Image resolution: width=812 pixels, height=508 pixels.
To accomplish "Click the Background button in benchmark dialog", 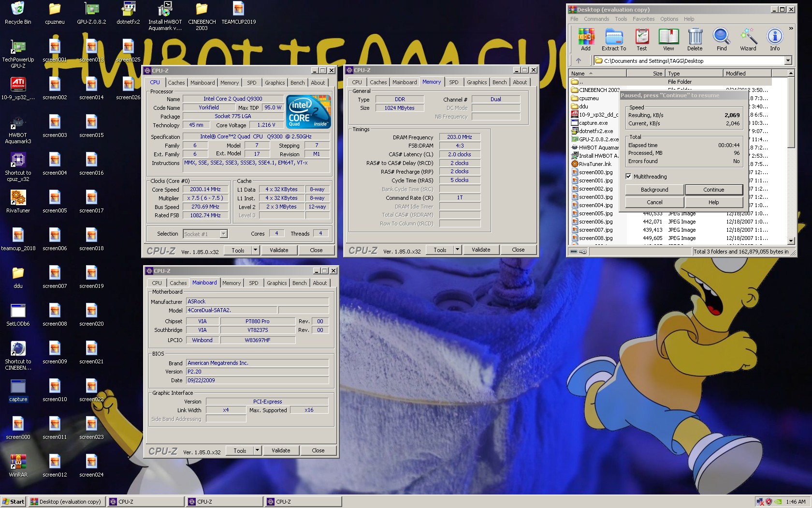I will [x=654, y=190].
